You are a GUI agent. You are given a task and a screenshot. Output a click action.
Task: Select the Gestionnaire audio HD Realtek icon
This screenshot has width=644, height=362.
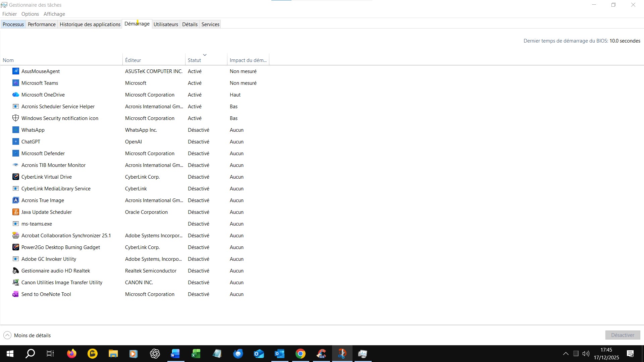coord(15,271)
